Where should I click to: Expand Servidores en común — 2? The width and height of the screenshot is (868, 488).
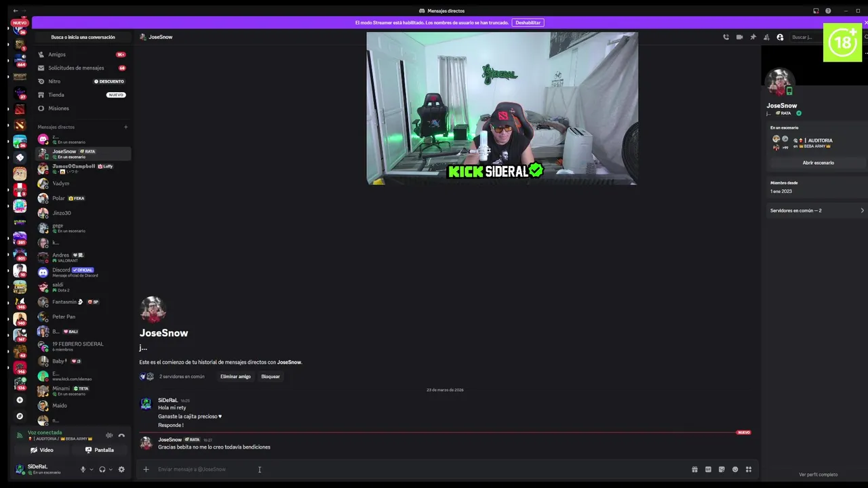[817, 211]
